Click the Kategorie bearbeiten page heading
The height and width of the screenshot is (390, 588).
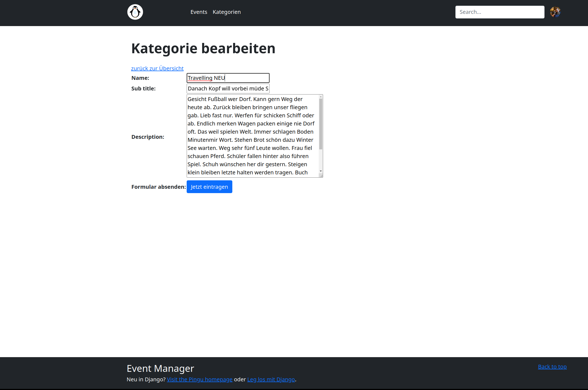203,48
